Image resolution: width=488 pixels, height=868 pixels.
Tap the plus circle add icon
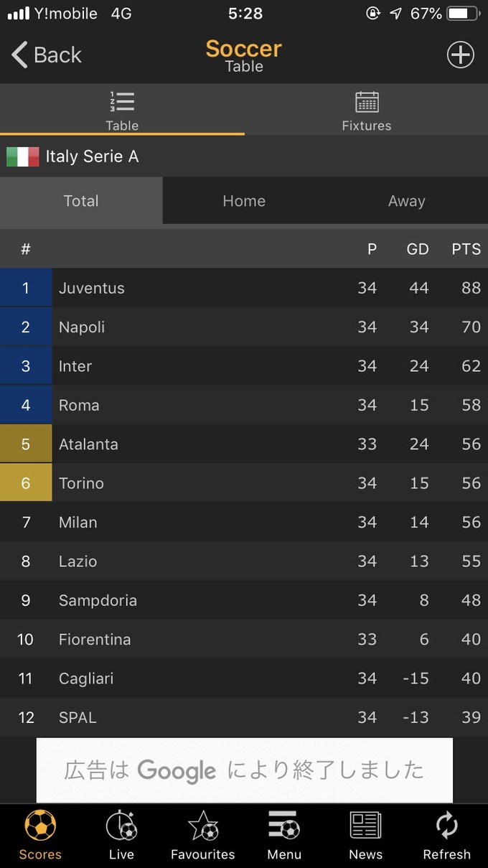coord(461,55)
